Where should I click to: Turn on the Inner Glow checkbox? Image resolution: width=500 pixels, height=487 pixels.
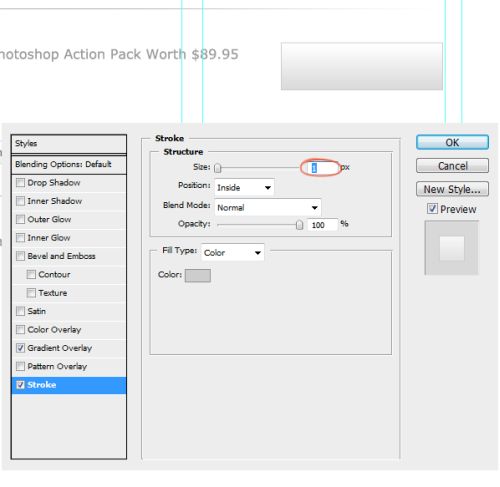pos(20,238)
